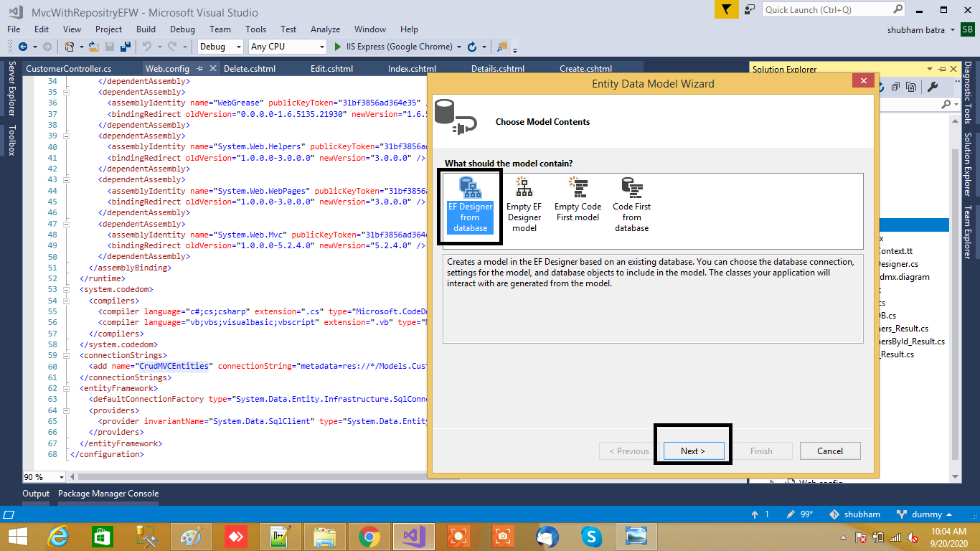
Task: Open the Build menu
Action: [x=146, y=29]
